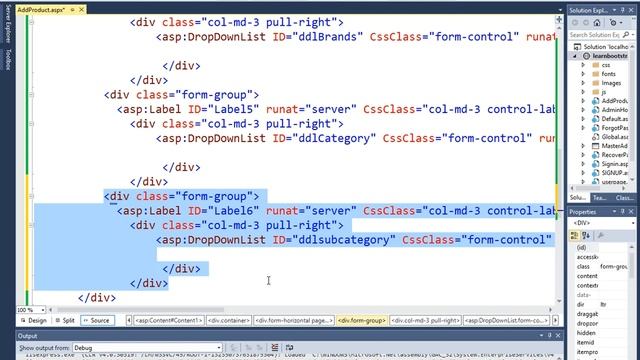Pin the Properties panel

[x=623, y=211]
